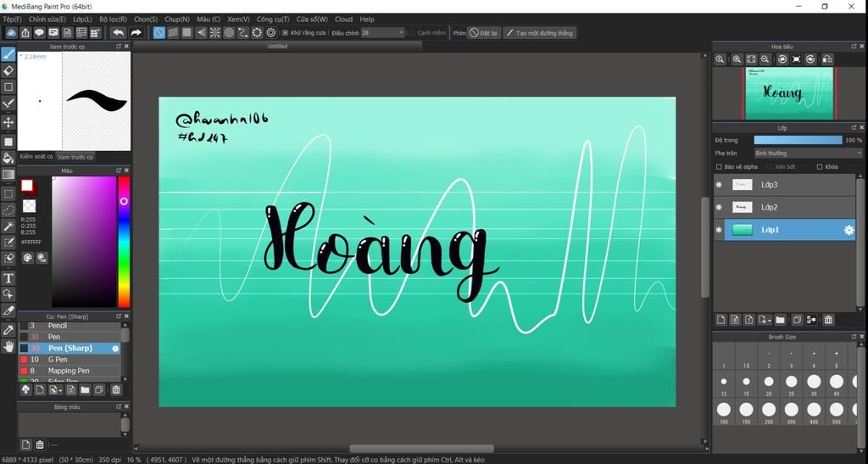The image size is (868, 464).
Task: Open add-layer dropdown arrow in layer panel
Action: (768, 320)
